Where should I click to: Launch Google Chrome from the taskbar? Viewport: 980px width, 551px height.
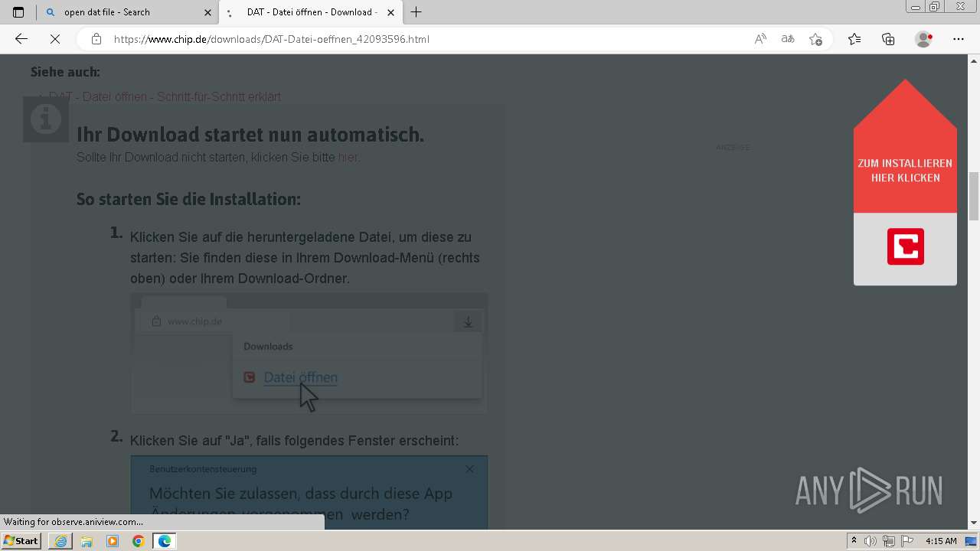pyautogui.click(x=139, y=541)
